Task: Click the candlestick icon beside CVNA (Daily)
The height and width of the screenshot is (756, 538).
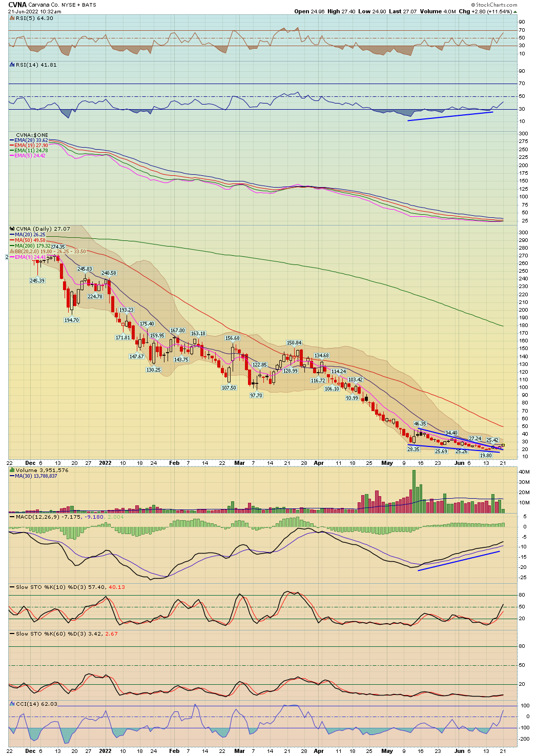Action: coord(12,229)
